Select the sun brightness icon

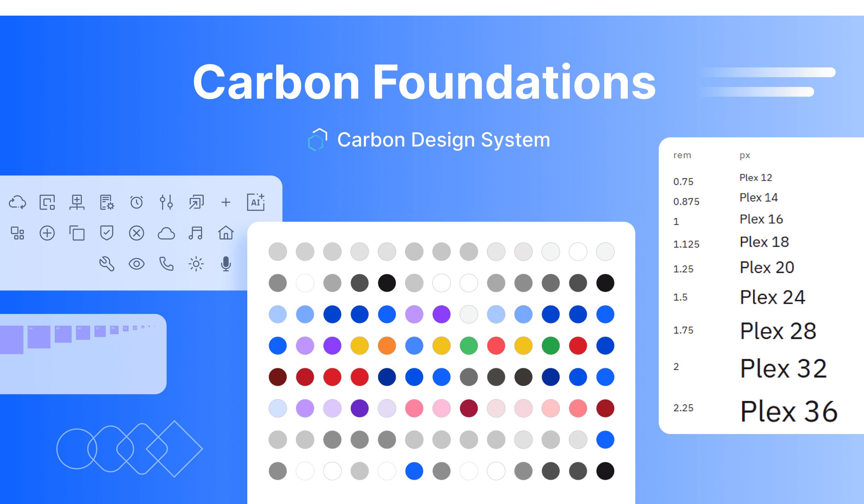[196, 264]
